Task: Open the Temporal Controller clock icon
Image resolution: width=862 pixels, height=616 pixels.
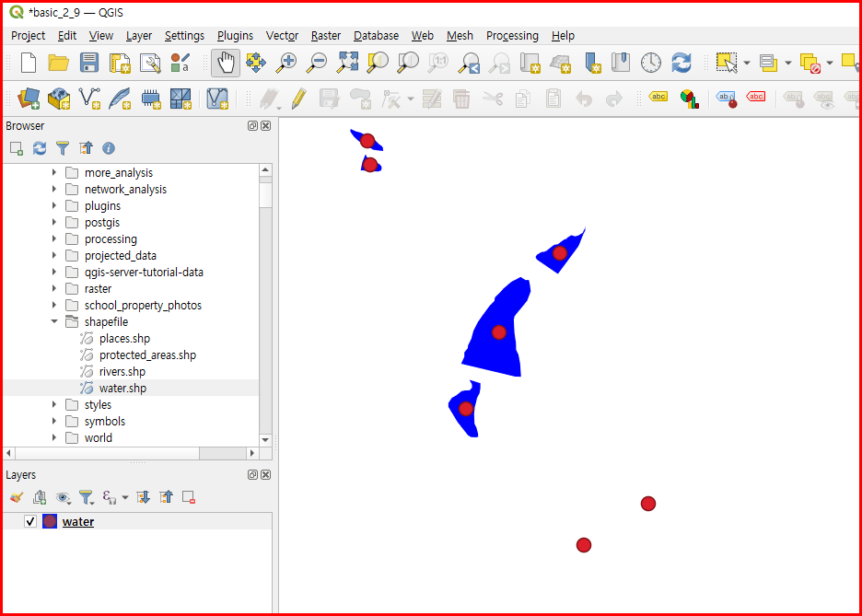Action: (651, 63)
